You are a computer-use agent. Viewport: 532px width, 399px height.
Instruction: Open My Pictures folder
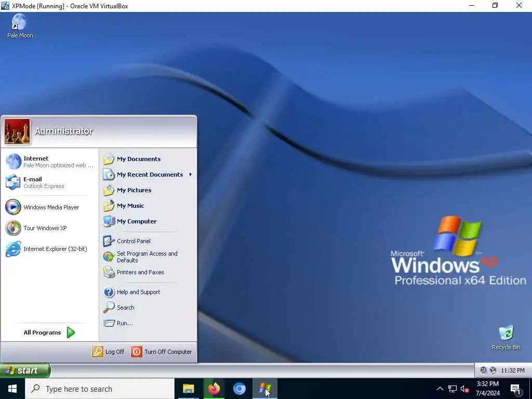(x=148, y=190)
